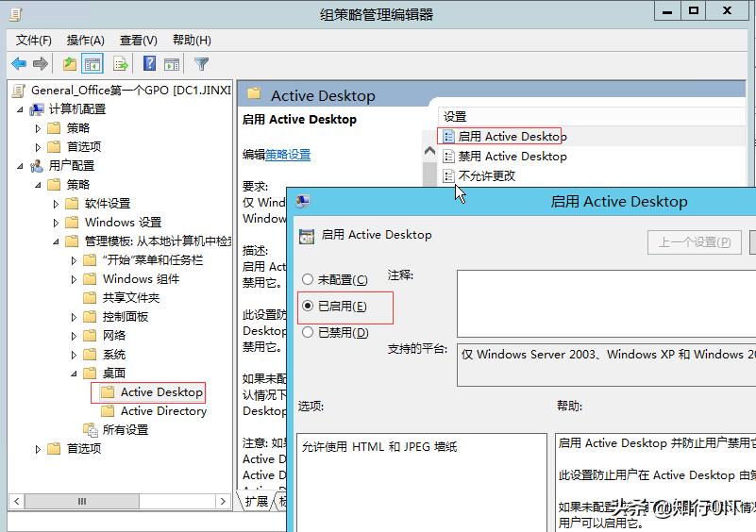This screenshot has height=532, width=756.
Task: Click the Up one level folder icon
Action: click(x=69, y=64)
